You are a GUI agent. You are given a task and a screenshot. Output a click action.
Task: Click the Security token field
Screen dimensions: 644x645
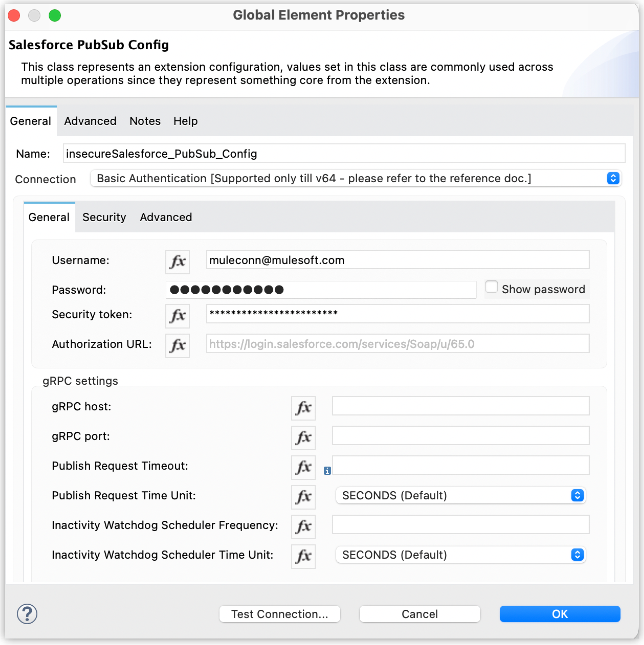[398, 314]
